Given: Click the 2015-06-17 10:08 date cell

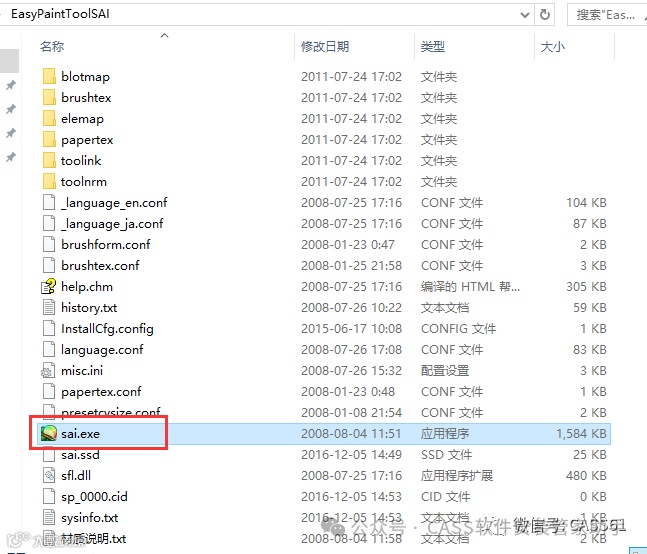Looking at the screenshot, I should (x=351, y=329).
